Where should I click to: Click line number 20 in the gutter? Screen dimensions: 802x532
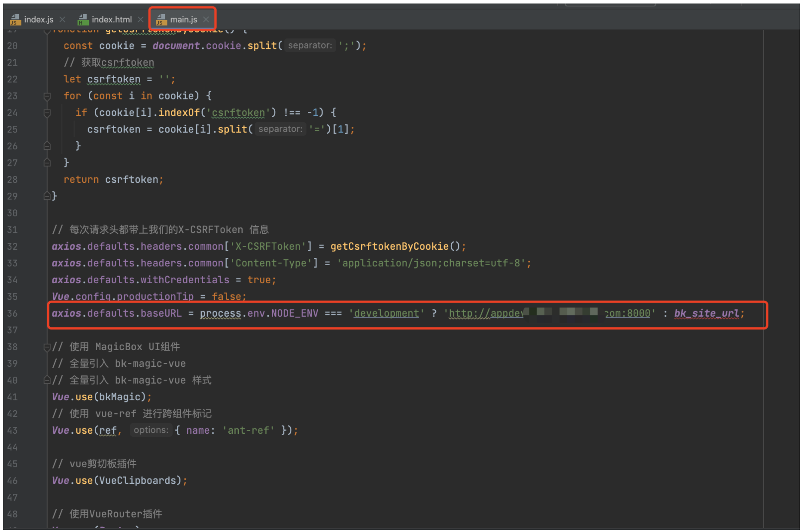click(12, 46)
